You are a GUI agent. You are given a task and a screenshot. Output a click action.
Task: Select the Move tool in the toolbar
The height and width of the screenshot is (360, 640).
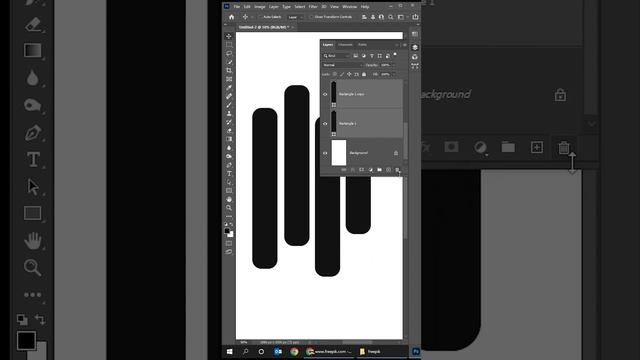[229, 36]
